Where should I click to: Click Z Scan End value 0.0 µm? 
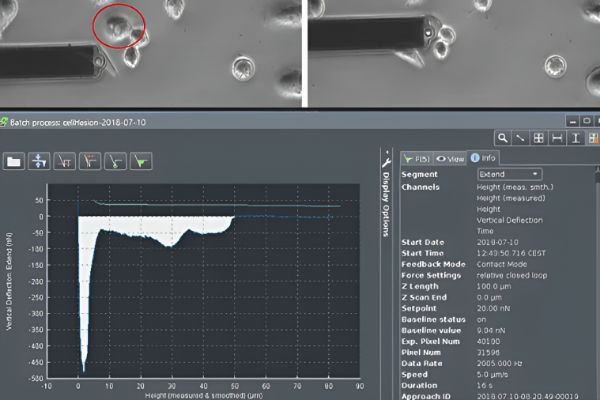489,297
